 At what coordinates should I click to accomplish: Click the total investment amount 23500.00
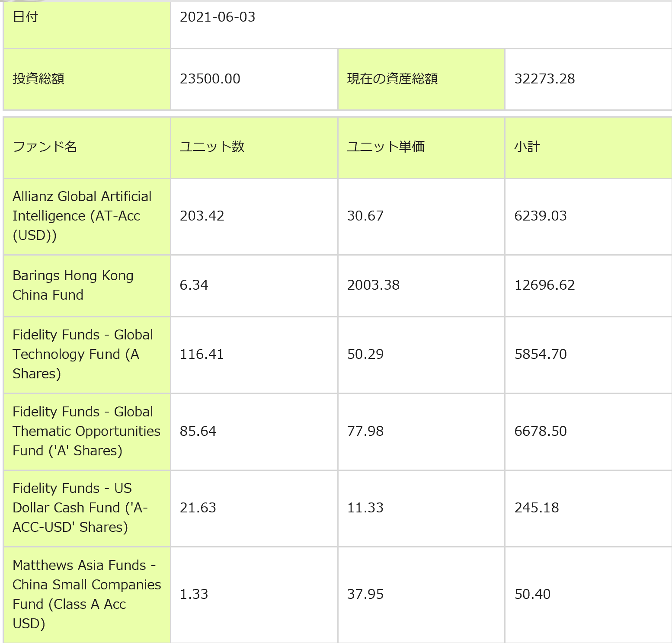click(x=210, y=79)
